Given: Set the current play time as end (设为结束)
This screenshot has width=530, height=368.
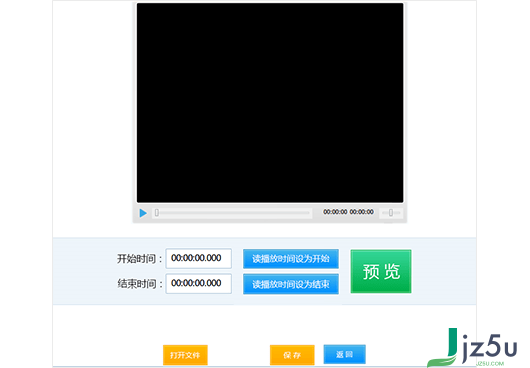Looking at the screenshot, I should tap(291, 284).
